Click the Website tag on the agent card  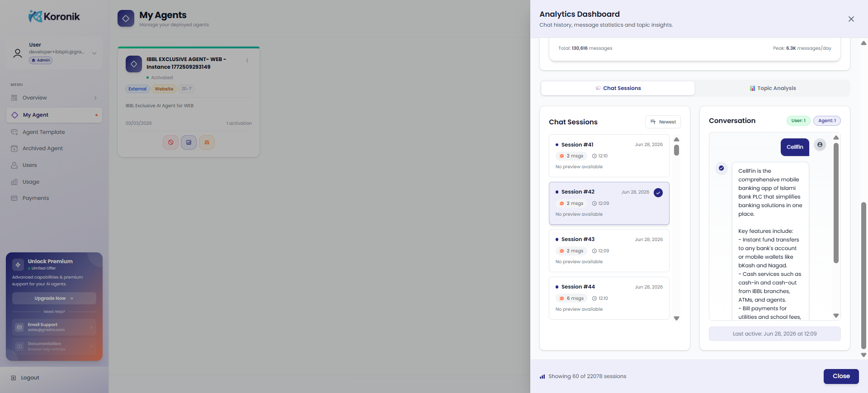pyautogui.click(x=164, y=89)
